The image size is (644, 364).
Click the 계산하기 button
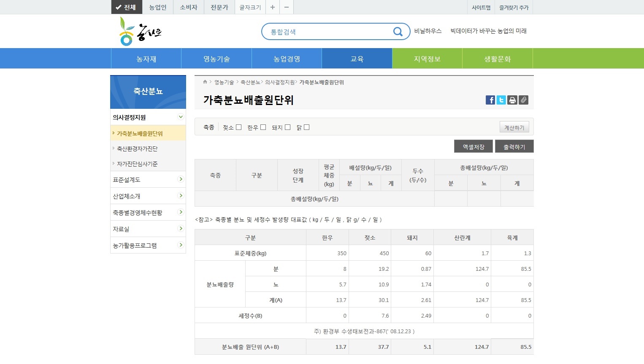click(x=514, y=127)
